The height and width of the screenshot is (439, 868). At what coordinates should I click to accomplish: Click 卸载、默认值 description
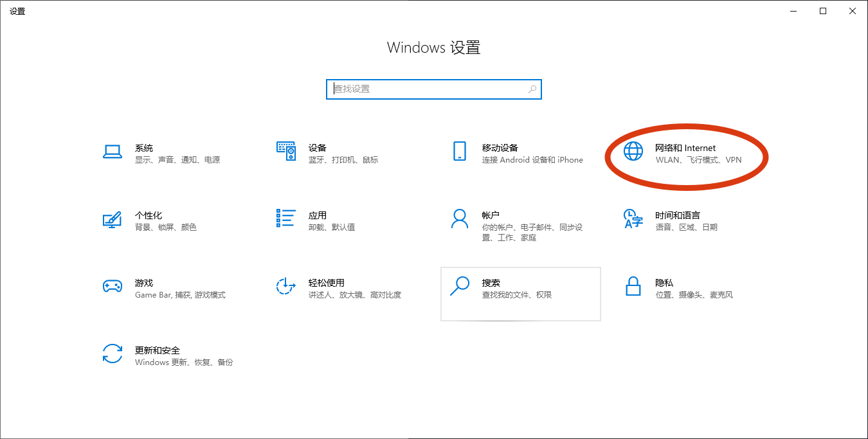(332, 228)
